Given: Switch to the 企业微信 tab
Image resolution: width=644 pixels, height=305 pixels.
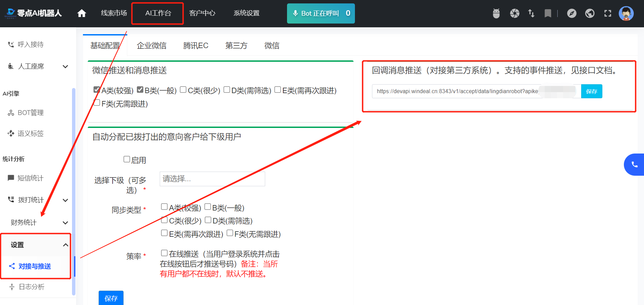Looking at the screenshot, I should (x=152, y=46).
